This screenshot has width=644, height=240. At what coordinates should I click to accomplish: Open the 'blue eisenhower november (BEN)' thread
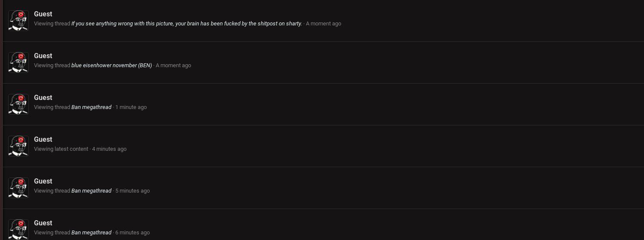[x=112, y=65]
